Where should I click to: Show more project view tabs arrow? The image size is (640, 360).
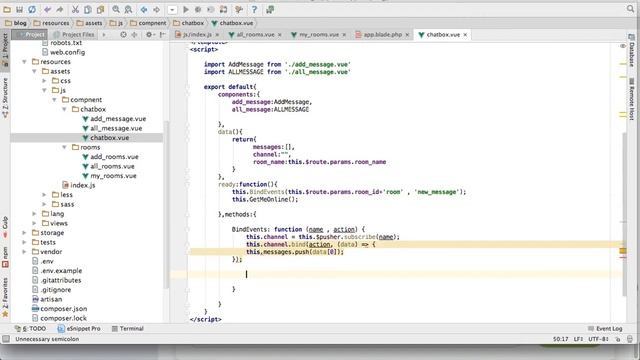(104, 35)
